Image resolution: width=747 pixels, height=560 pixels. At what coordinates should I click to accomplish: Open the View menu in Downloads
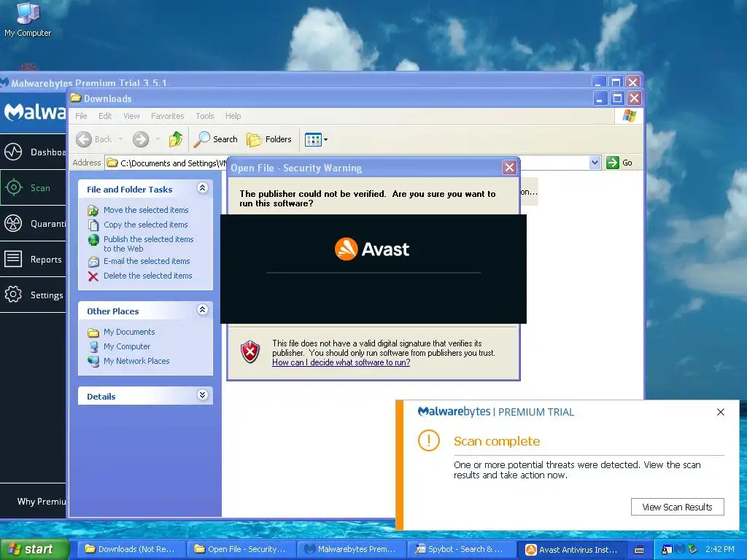131,116
